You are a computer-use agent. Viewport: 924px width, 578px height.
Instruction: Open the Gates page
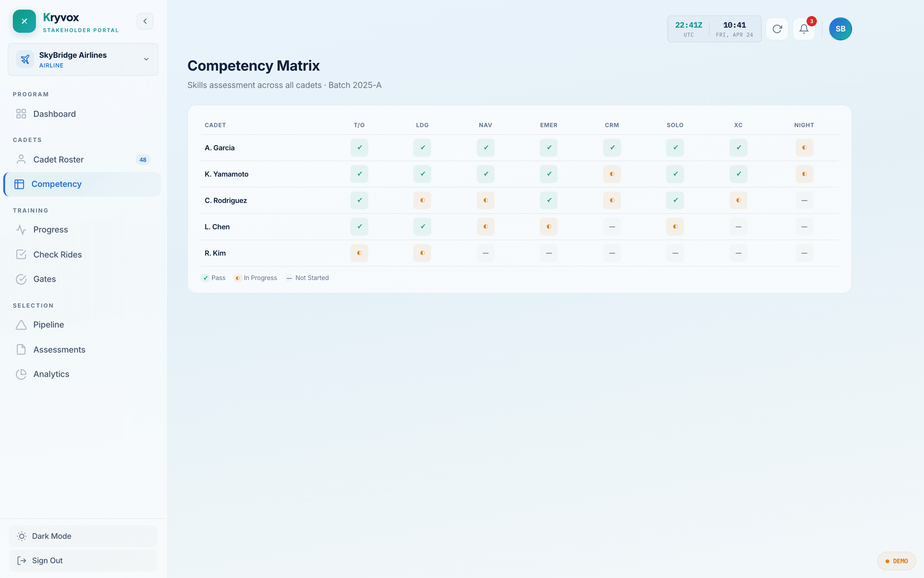[82, 279]
